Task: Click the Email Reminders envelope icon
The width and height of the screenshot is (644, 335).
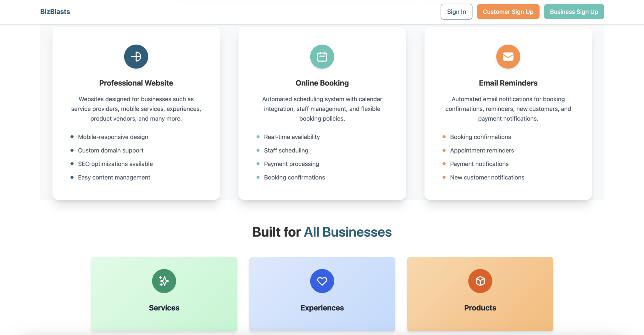Action: click(508, 57)
